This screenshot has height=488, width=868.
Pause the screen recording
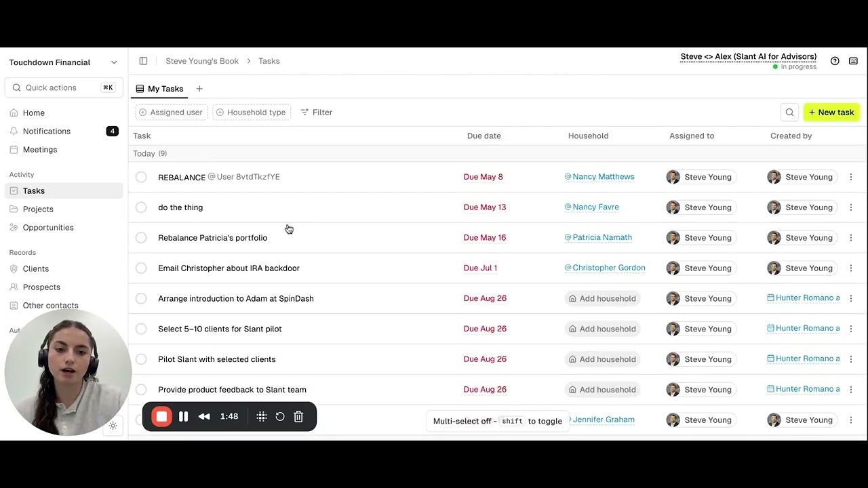tap(183, 417)
